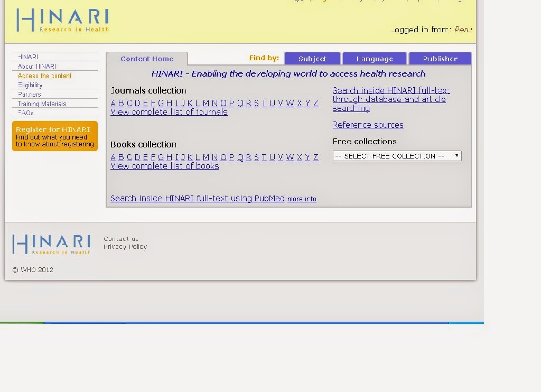Click the more info link
The image size is (541, 392).
pos(302,199)
